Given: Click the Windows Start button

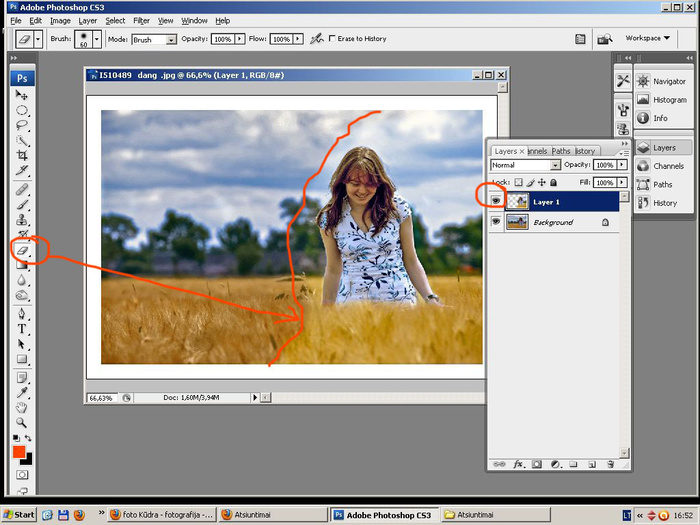Looking at the screenshot, I should (x=19, y=514).
